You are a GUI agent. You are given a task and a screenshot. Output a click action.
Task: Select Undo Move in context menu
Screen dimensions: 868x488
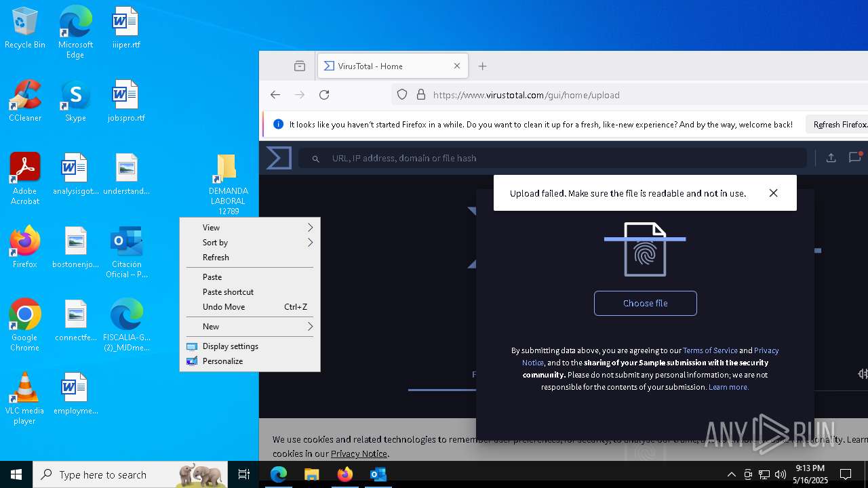click(250, 307)
